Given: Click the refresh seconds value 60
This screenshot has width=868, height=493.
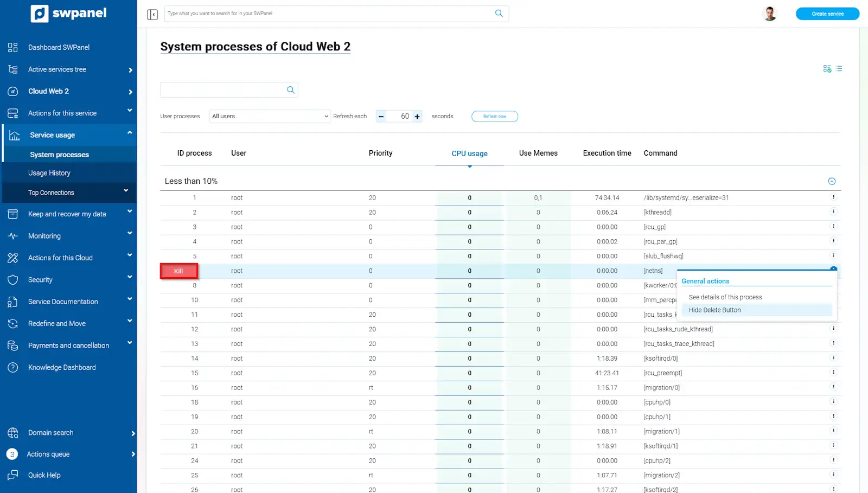Looking at the screenshot, I should click(x=405, y=116).
